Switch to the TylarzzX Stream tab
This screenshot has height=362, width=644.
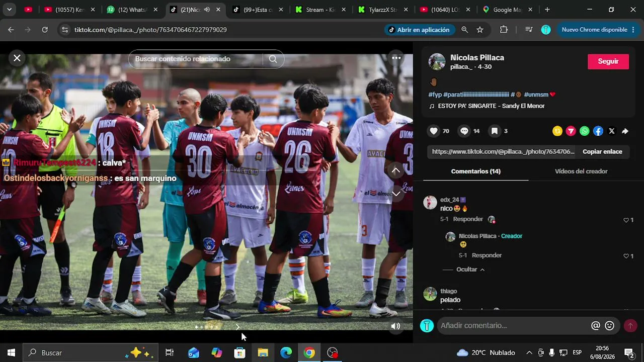pos(383,10)
